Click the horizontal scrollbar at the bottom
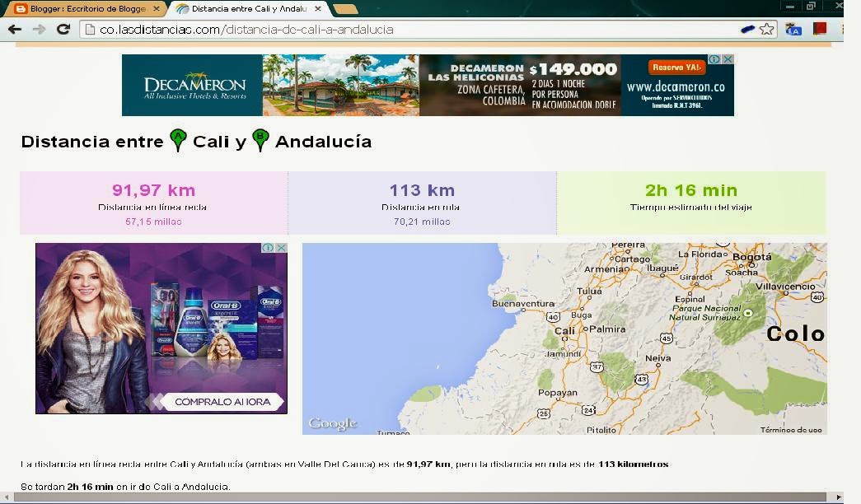 [419, 497]
